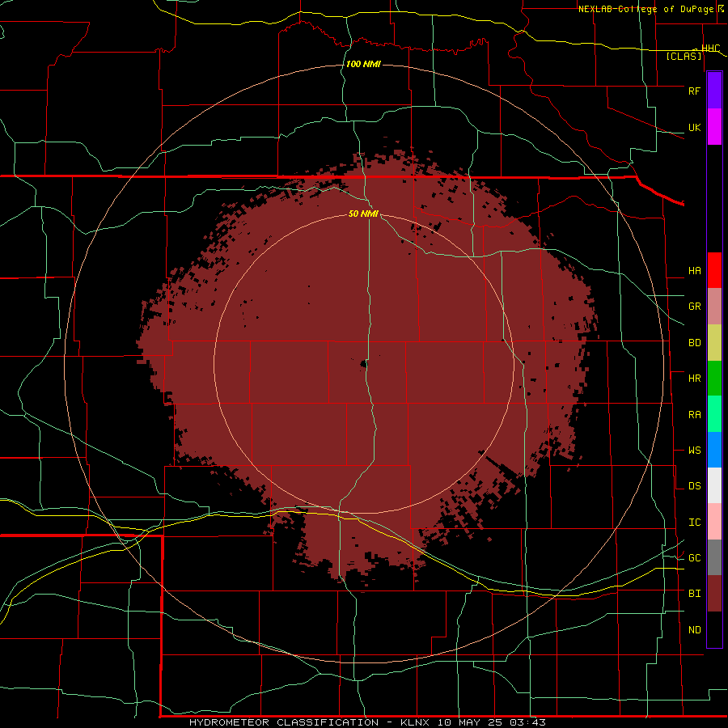
Task: Click the magenta UK legend color swatch
Action: pyautogui.click(x=714, y=127)
